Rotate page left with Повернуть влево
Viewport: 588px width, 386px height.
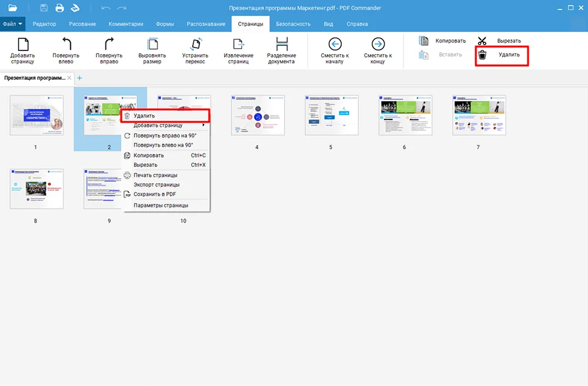pos(66,45)
